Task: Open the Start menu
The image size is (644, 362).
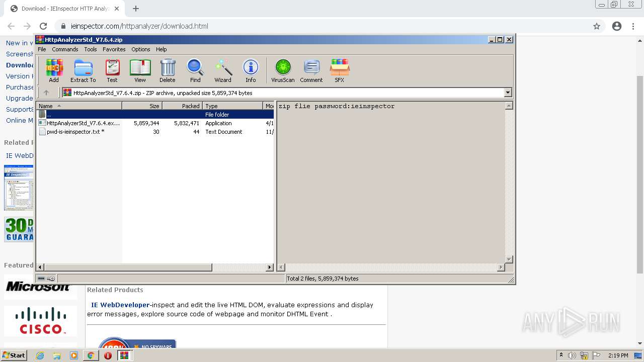Action: 14,355
